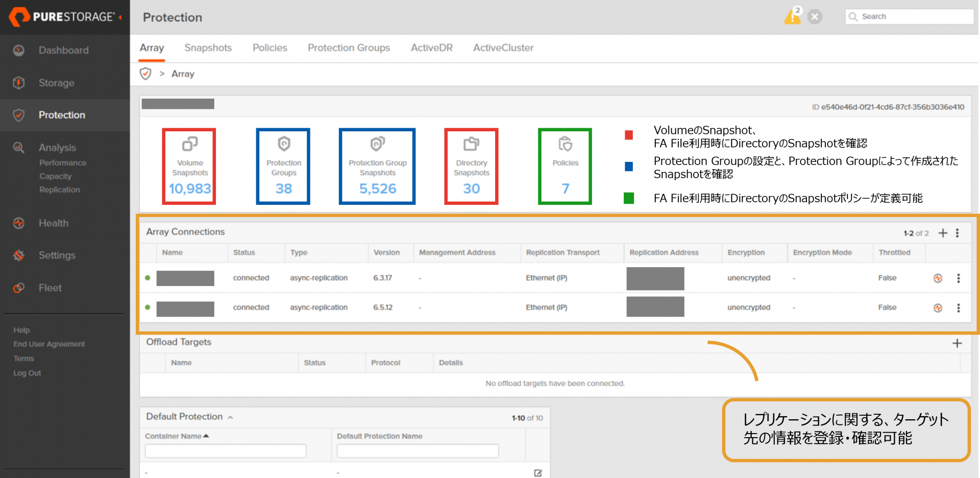This screenshot has height=478, width=980.
Task: Open the Volume Snapshots tile
Action: pos(189,166)
